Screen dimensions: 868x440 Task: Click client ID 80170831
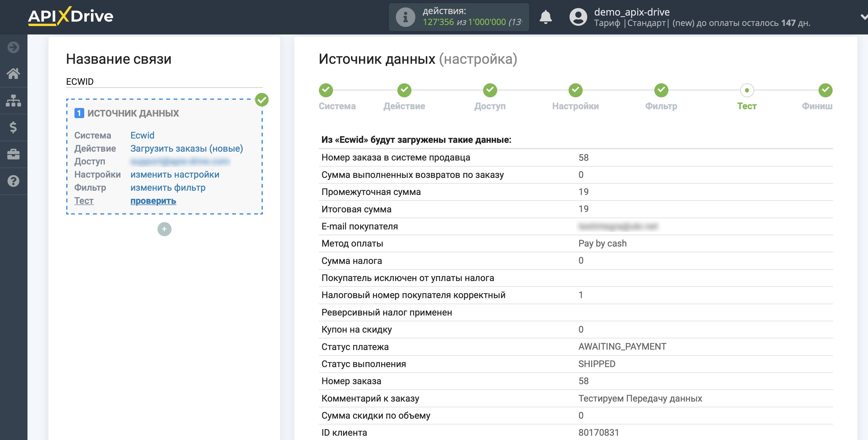tap(599, 433)
